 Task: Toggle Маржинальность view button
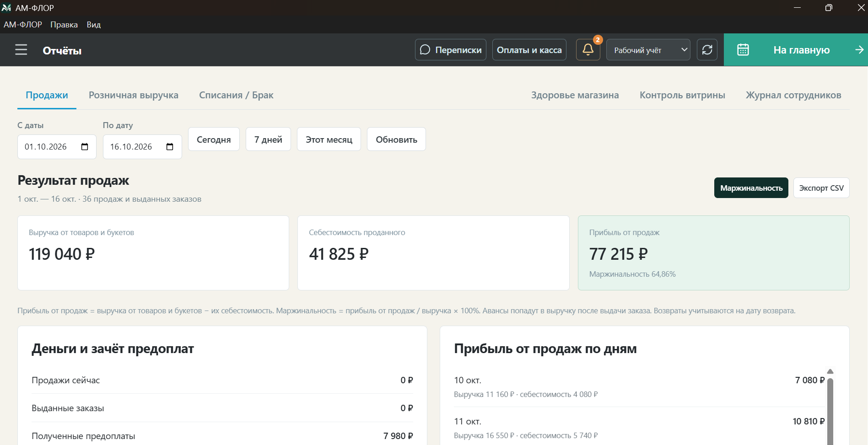coord(751,188)
